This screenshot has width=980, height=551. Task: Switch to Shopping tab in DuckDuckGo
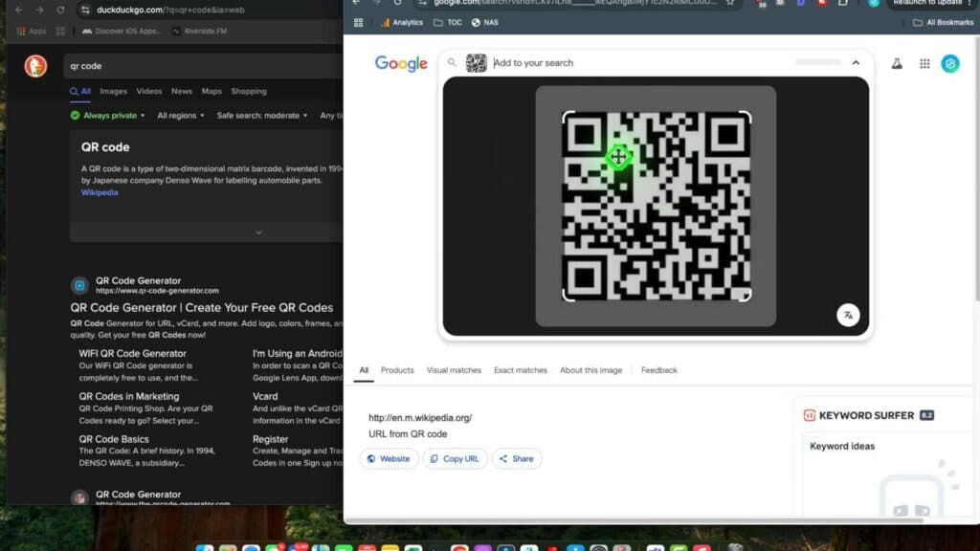249,91
